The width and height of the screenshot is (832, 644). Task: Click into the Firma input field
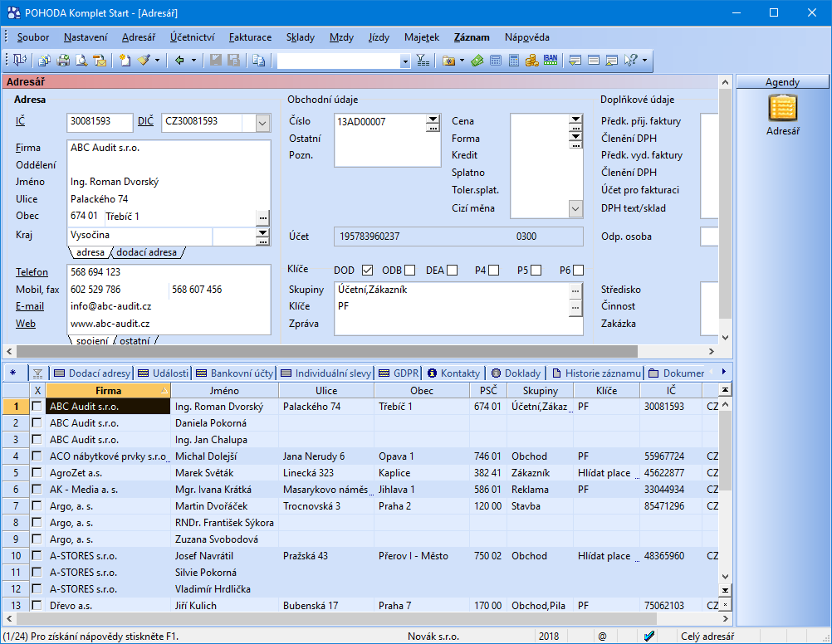(x=169, y=148)
